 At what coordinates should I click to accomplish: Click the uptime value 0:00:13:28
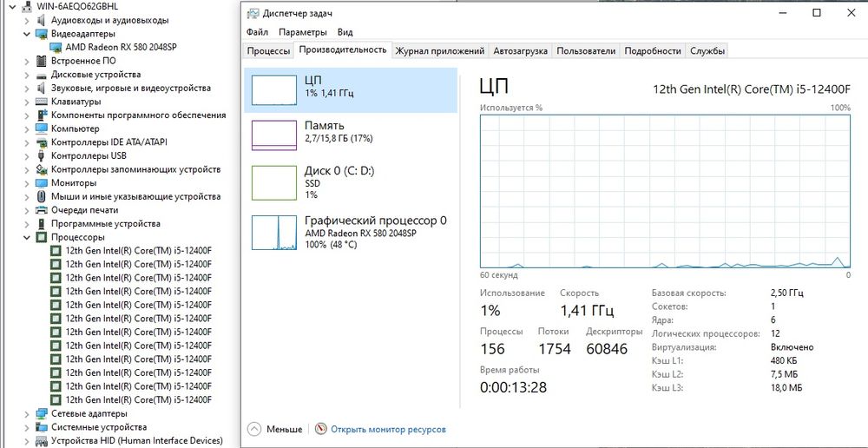(x=513, y=387)
